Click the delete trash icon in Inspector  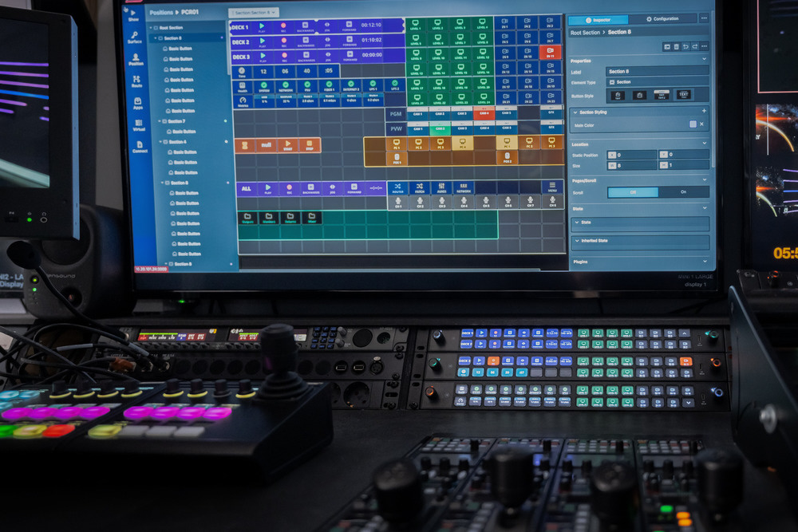676,47
